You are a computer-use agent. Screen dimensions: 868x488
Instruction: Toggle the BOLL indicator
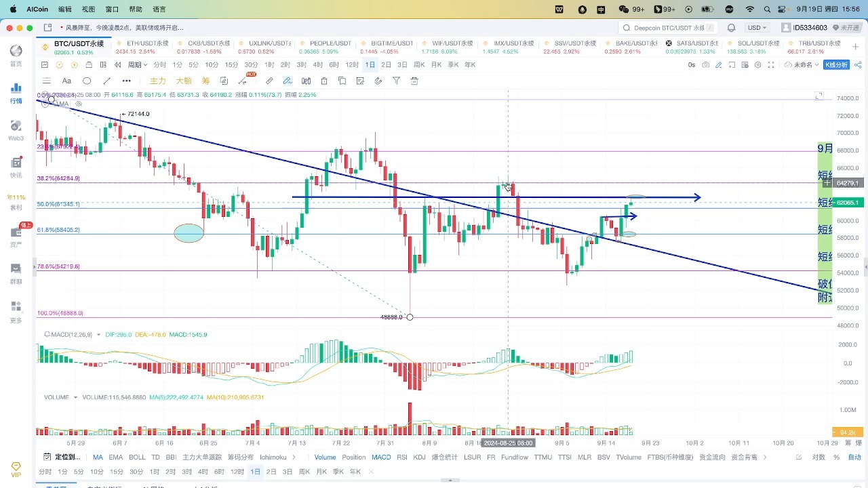point(137,457)
